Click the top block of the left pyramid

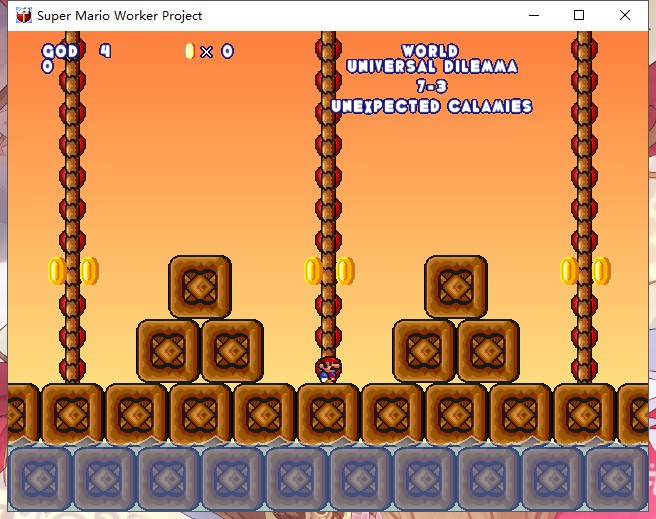200,287
